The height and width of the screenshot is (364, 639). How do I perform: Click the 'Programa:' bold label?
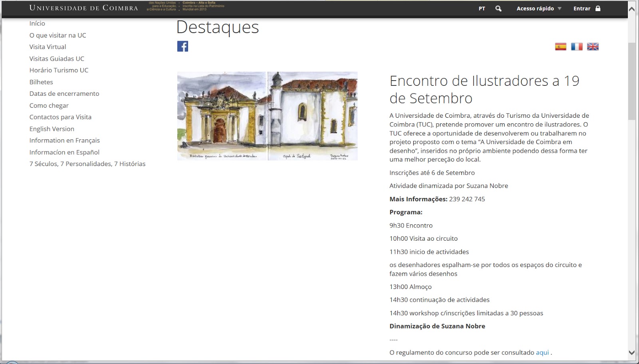406,212
